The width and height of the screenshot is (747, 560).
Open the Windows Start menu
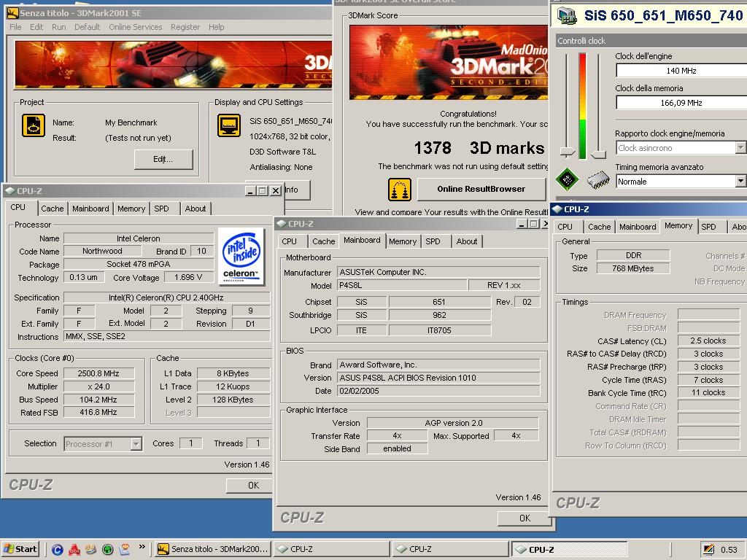pyautogui.click(x=20, y=549)
